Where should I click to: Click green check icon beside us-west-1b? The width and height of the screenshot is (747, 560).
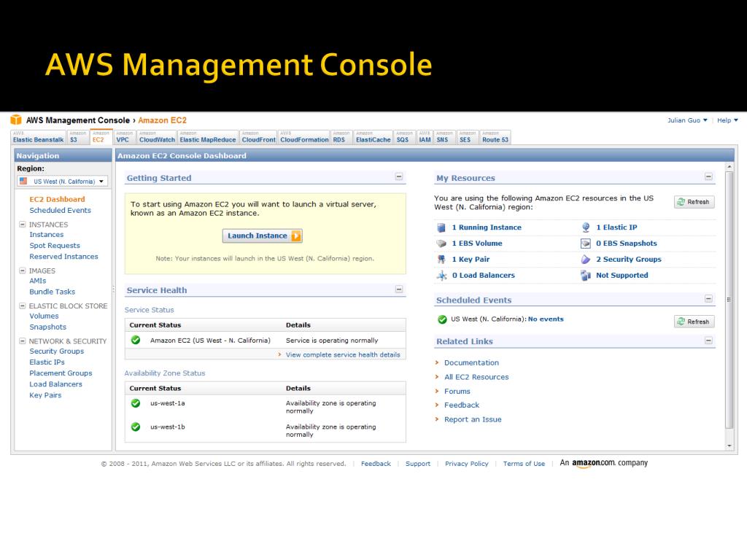click(136, 427)
